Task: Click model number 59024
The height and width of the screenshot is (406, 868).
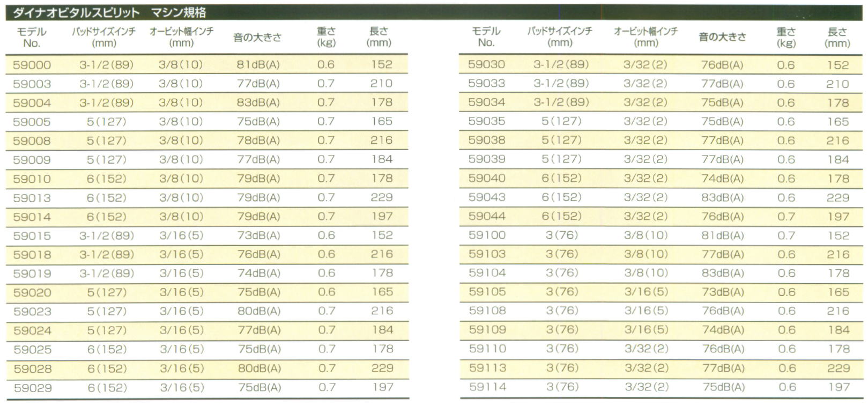Action: (x=32, y=330)
